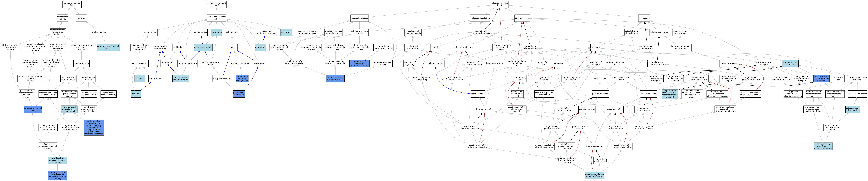Click light-blue 'monoatomic ion transport' node
Viewport: 868px width, 181px height.
(790, 63)
